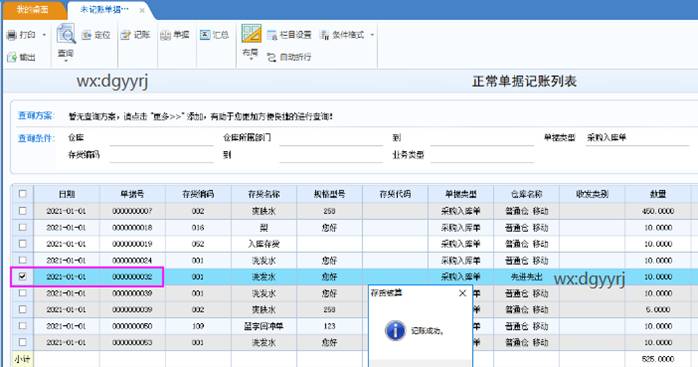Click the 规格型号 column header
The width and height of the screenshot is (698, 367).
tap(329, 194)
